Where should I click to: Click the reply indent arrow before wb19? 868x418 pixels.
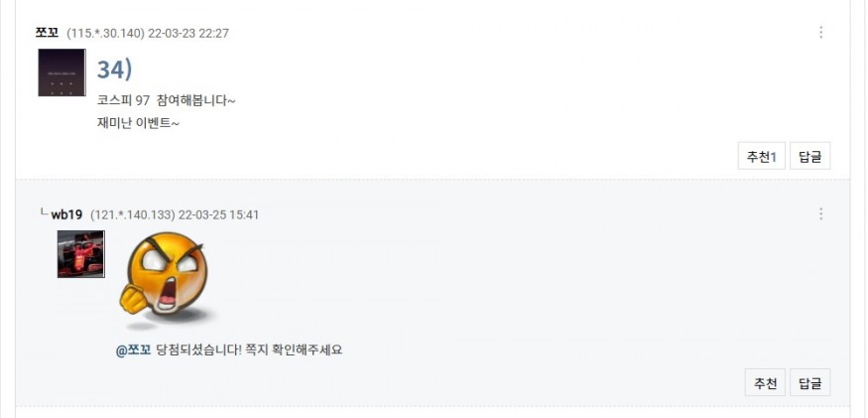43,213
